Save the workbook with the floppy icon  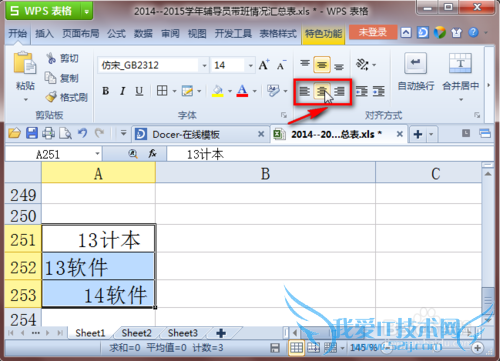click(32, 133)
